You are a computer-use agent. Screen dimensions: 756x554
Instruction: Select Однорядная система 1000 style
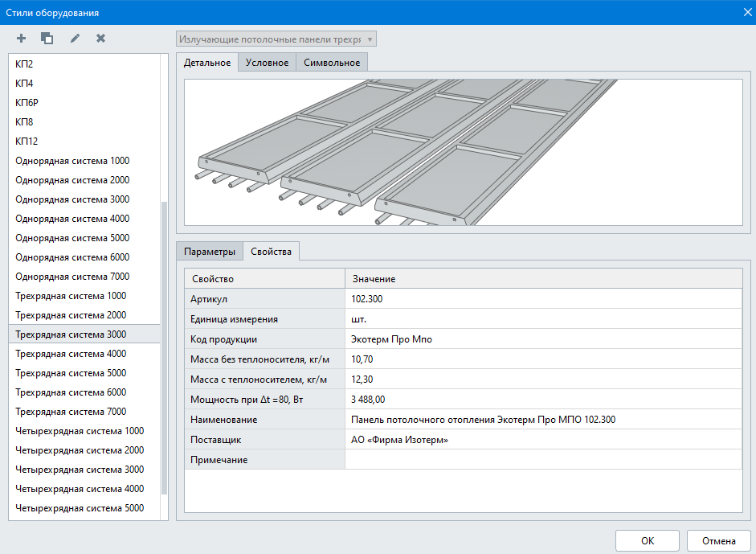72,161
